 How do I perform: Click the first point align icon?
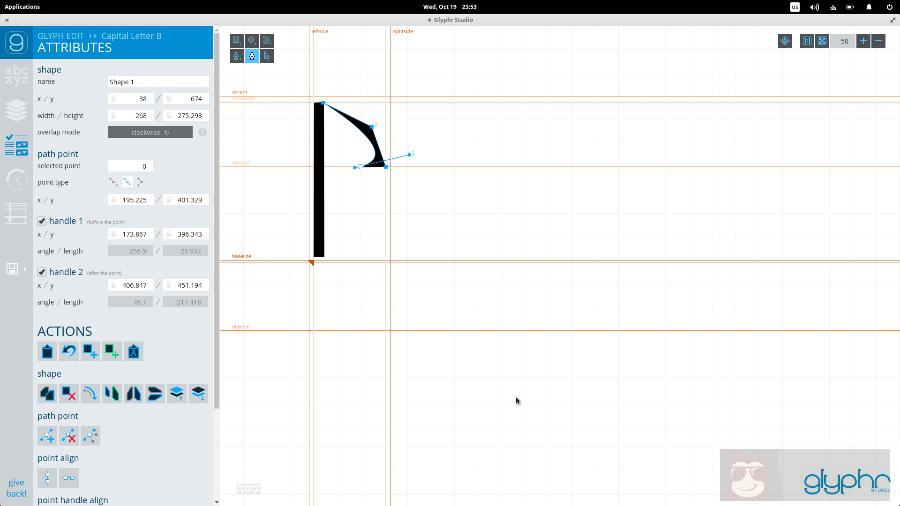point(47,478)
